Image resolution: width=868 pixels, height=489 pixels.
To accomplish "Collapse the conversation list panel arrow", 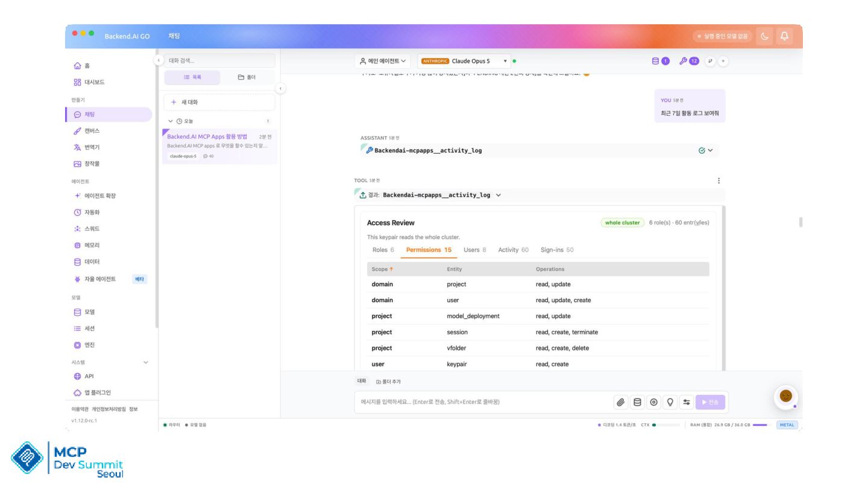I will [281, 89].
